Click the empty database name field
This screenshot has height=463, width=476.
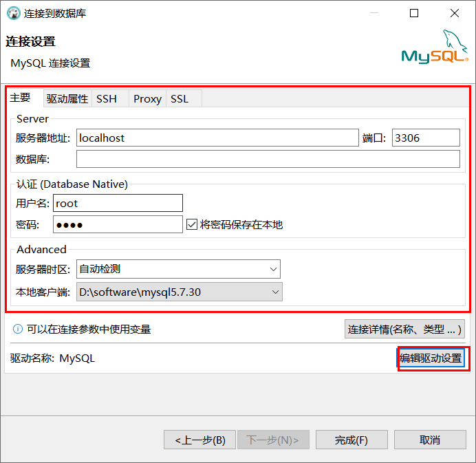tap(268, 159)
